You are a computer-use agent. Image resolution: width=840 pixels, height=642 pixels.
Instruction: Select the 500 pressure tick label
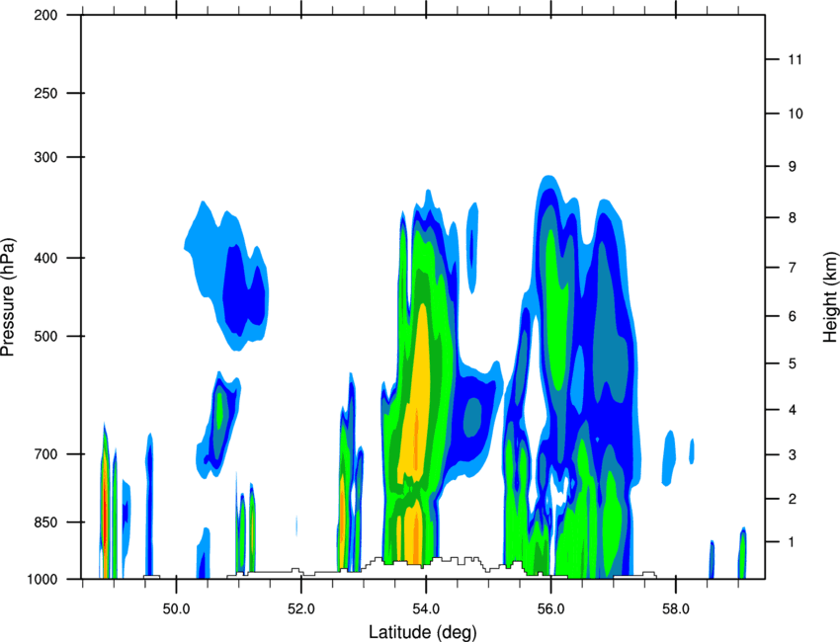pyautogui.click(x=45, y=336)
